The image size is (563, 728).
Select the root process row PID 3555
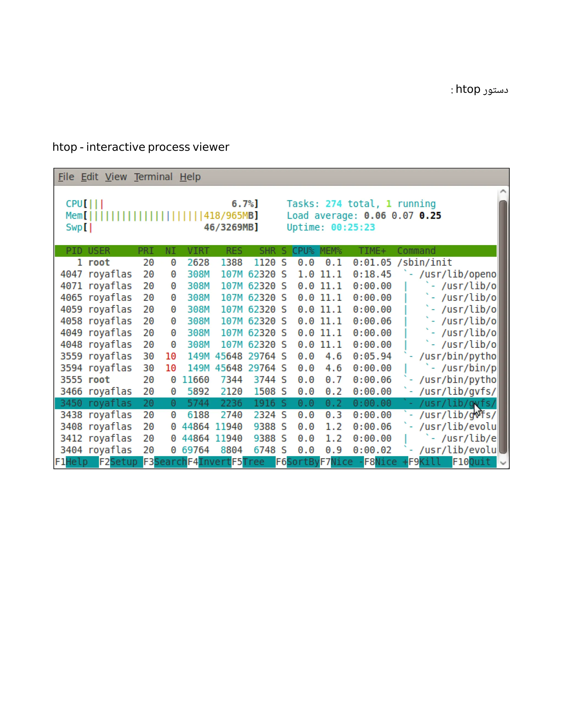point(275,380)
